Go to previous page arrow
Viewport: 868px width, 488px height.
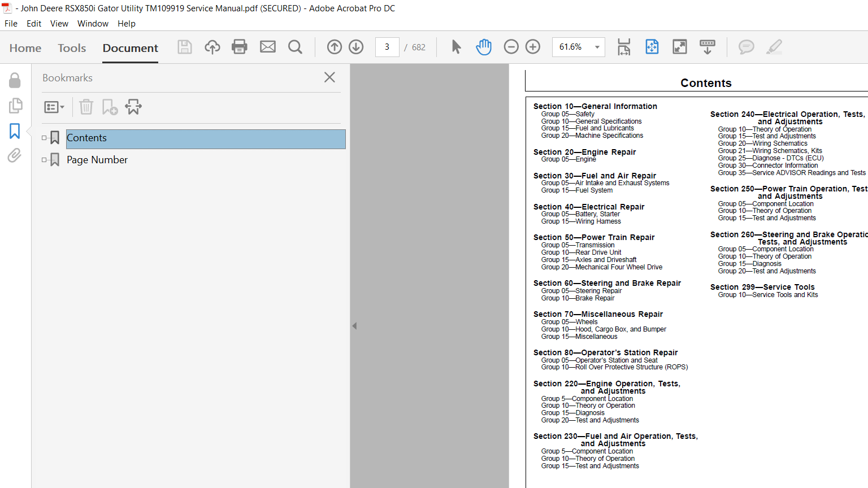[x=335, y=47]
